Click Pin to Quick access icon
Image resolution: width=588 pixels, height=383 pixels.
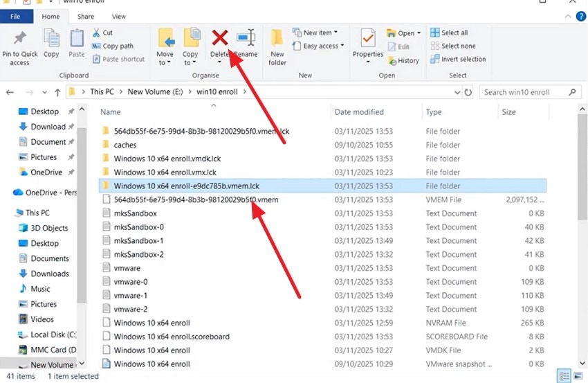pos(20,38)
